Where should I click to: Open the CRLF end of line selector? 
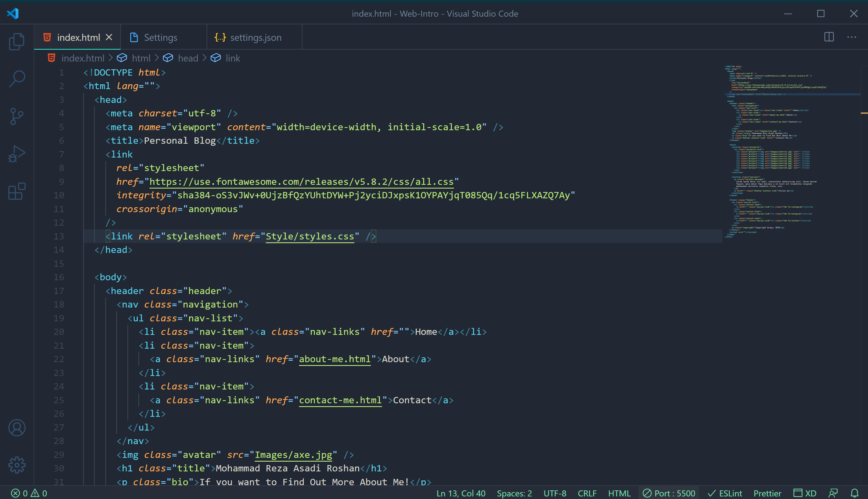pos(587,493)
